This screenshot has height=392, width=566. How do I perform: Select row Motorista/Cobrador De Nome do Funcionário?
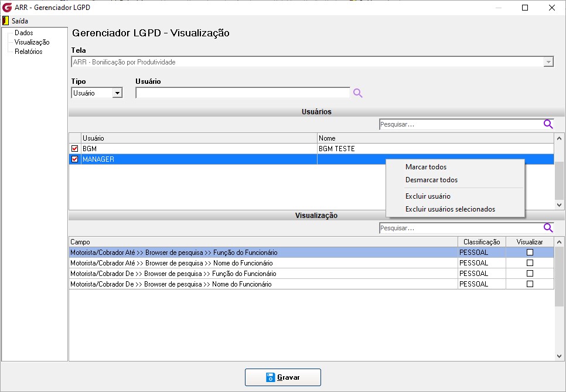point(311,284)
